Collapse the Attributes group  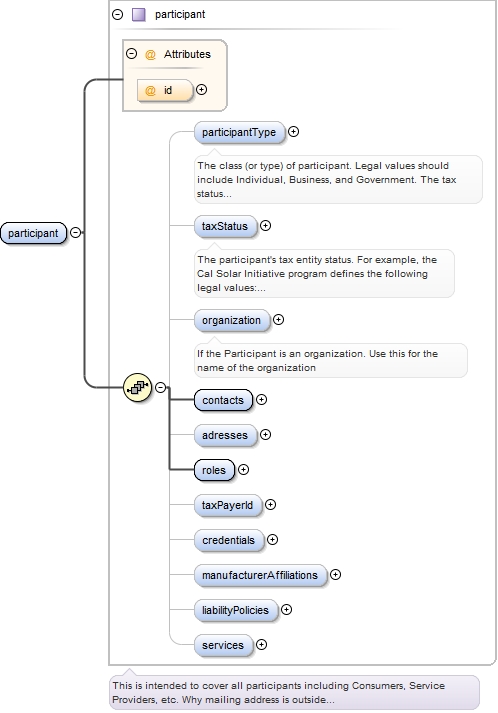pyautogui.click(x=131, y=54)
